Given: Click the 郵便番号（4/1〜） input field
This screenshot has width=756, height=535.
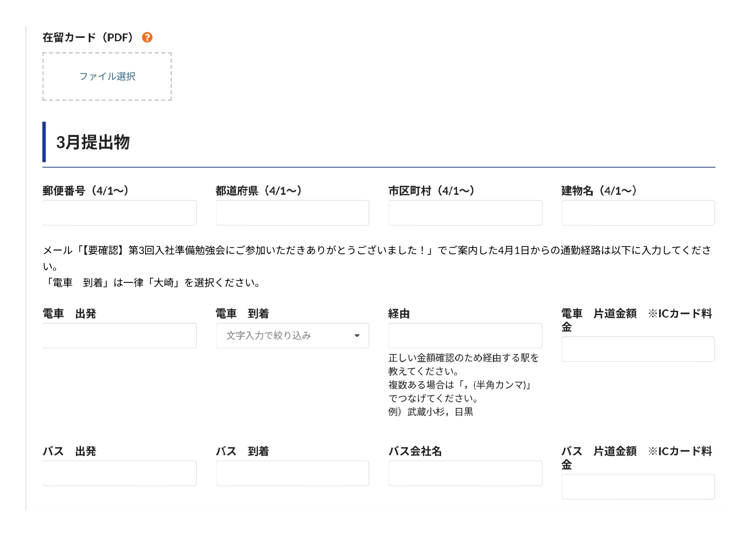Looking at the screenshot, I should click(119, 213).
